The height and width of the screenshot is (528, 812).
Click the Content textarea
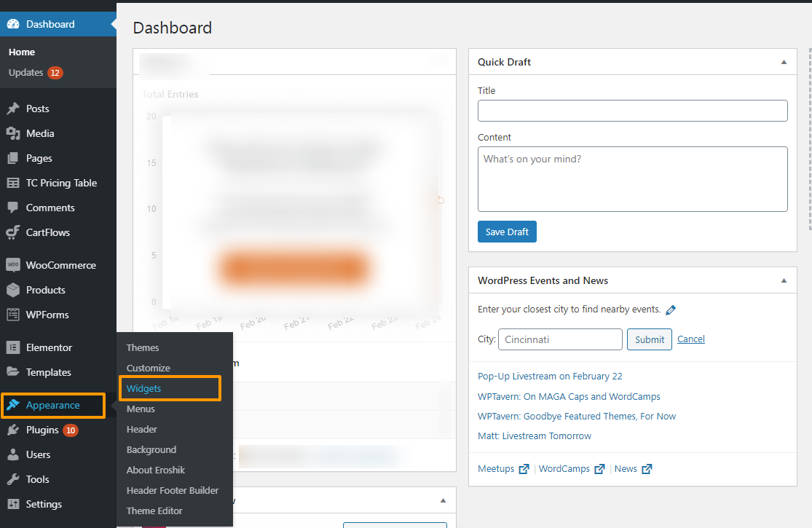(x=632, y=179)
